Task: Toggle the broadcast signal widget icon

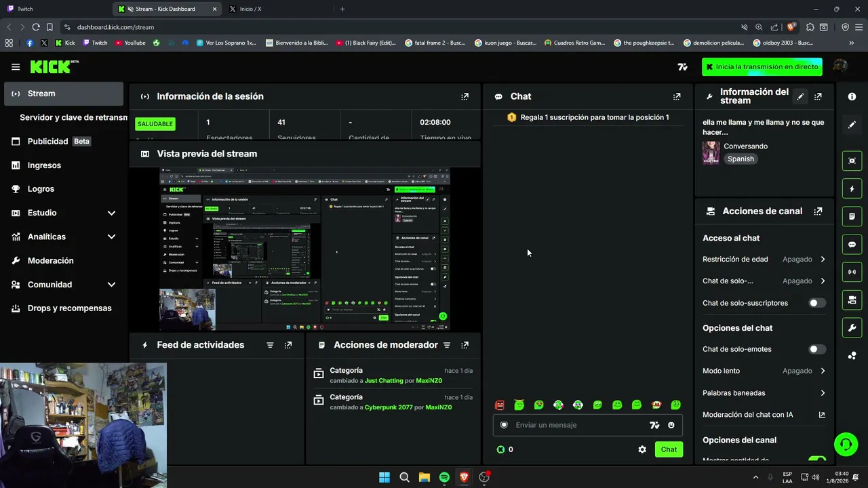Action: [852, 272]
